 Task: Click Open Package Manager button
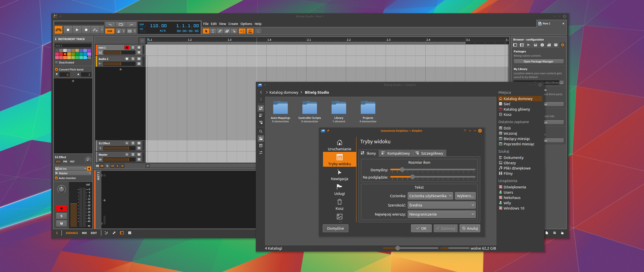(538, 61)
